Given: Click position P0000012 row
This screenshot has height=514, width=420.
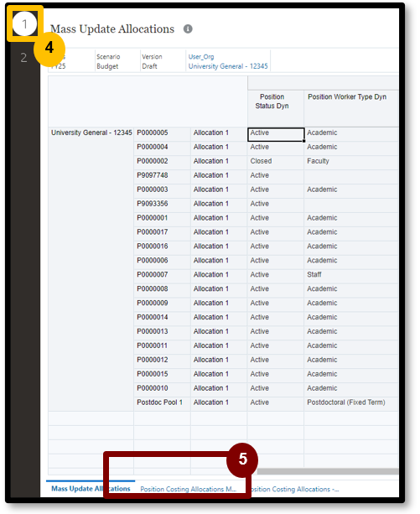Looking at the screenshot, I should coord(162,360).
